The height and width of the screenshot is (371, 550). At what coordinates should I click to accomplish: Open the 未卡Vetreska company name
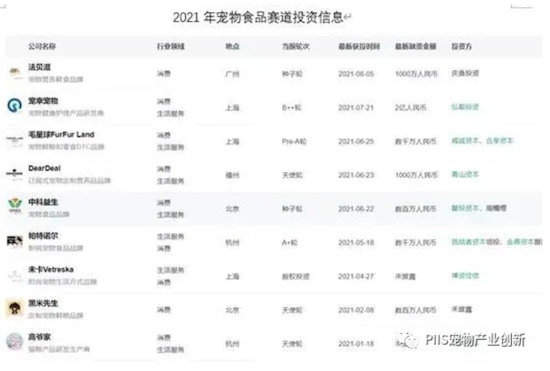51,270
